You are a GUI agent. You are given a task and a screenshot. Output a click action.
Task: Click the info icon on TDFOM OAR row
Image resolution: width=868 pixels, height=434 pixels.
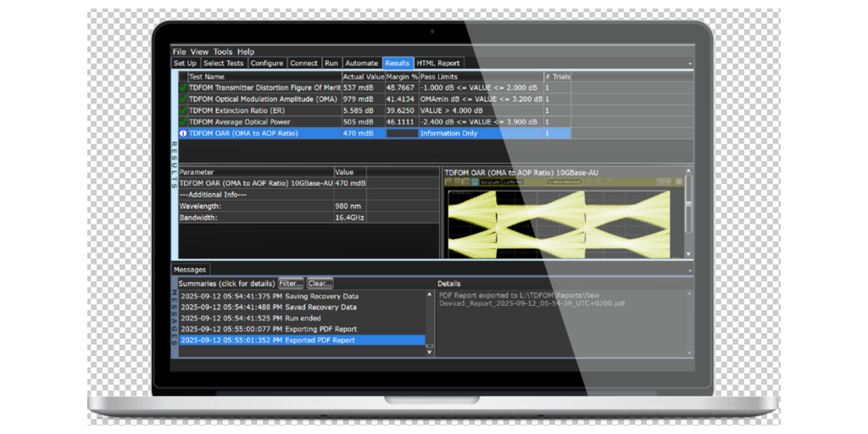[x=182, y=133]
